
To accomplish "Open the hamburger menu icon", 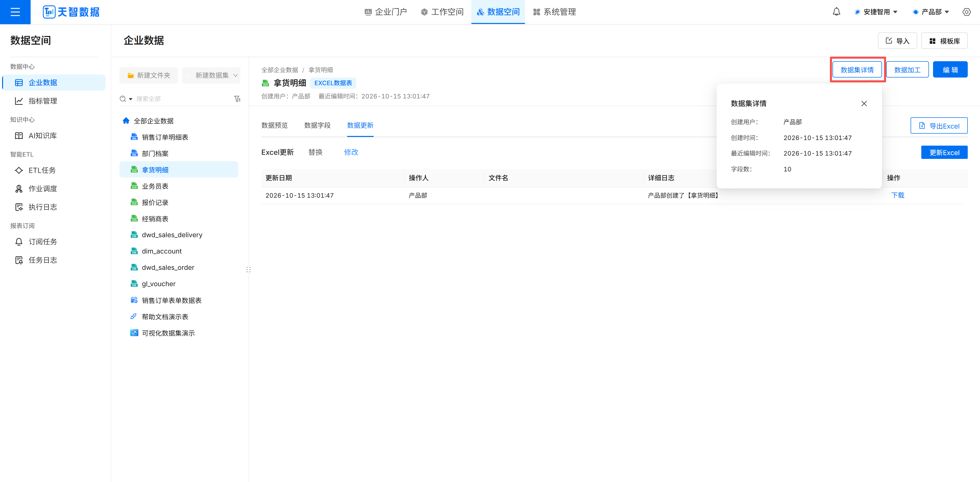I will (x=15, y=12).
